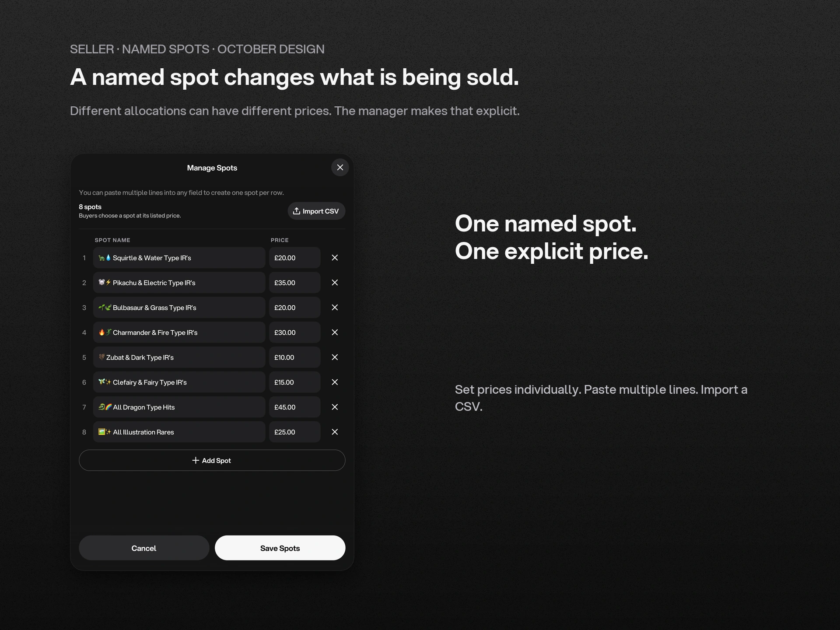Click the £10.00 price field
The width and height of the screenshot is (840, 630).
[x=295, y=357]
